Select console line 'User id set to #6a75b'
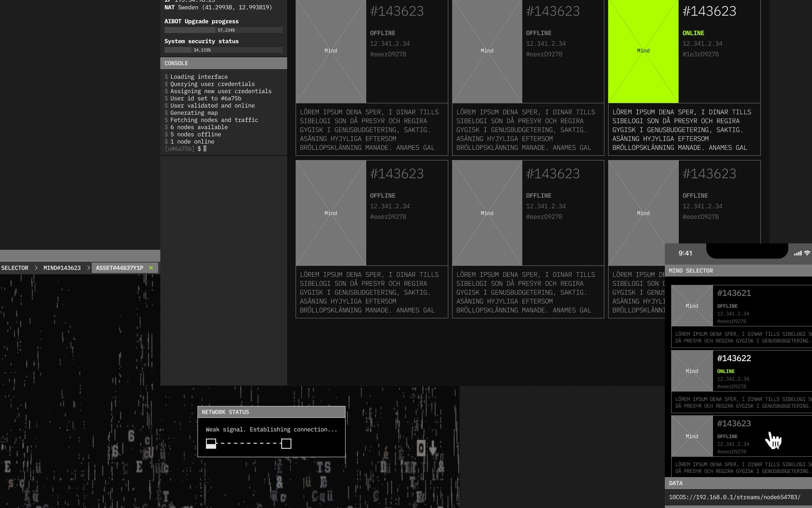 [206, 98]
